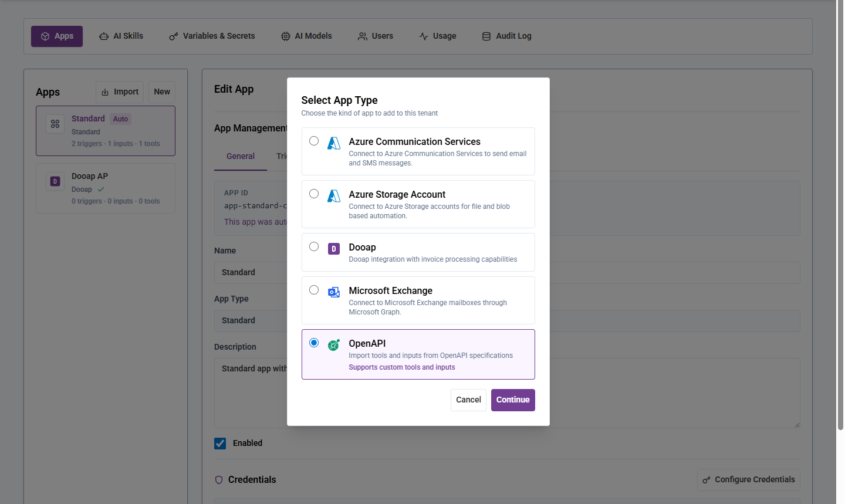Click the Azure Communication Services logo icon
The image size is (845, 504).
334,143
